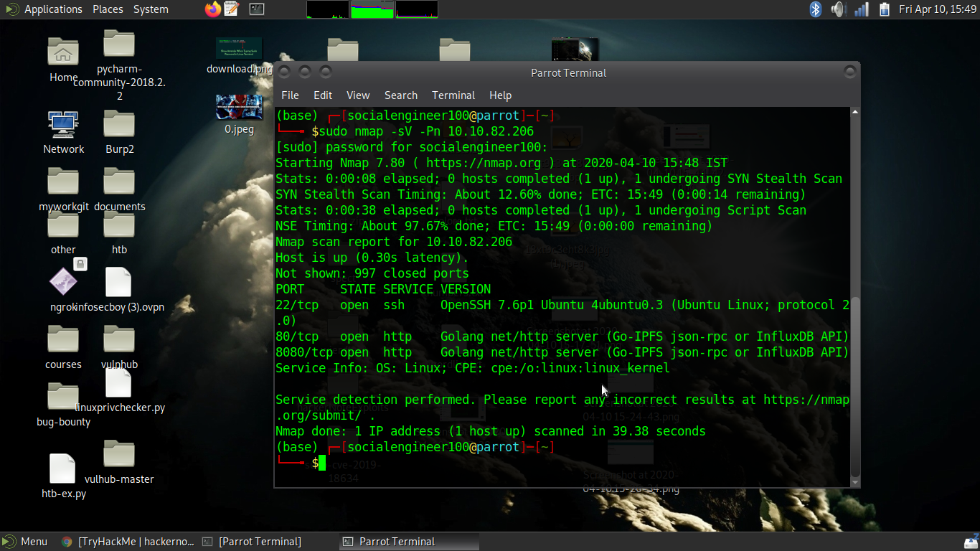This screenshot has height=551, width=980.
Task: Switch to TryHackMe browser window in taskbar
Action: 128,542
